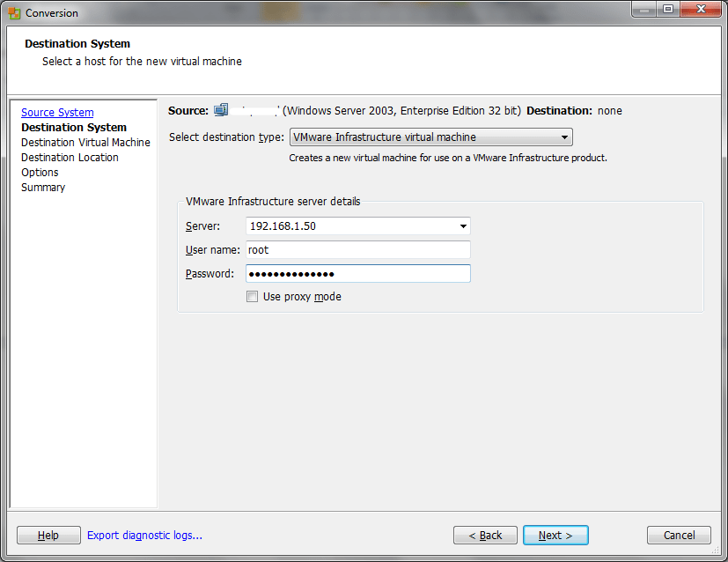Viewport: 728px width, 562px height.
Task: Select Options step in sidebar
Action: pos(40,173)
